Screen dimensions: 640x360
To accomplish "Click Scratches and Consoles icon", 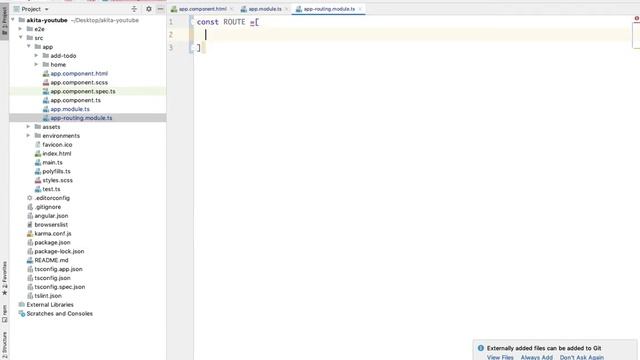I will [22, 313].
